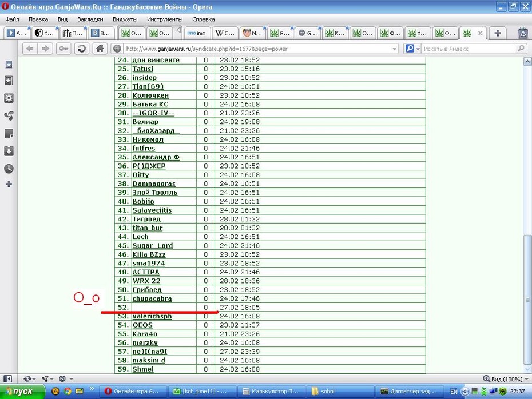Open the history clock panel in sidebar
Image resolution: width=532 pixels, height=399 pixels.
(9, 169)
